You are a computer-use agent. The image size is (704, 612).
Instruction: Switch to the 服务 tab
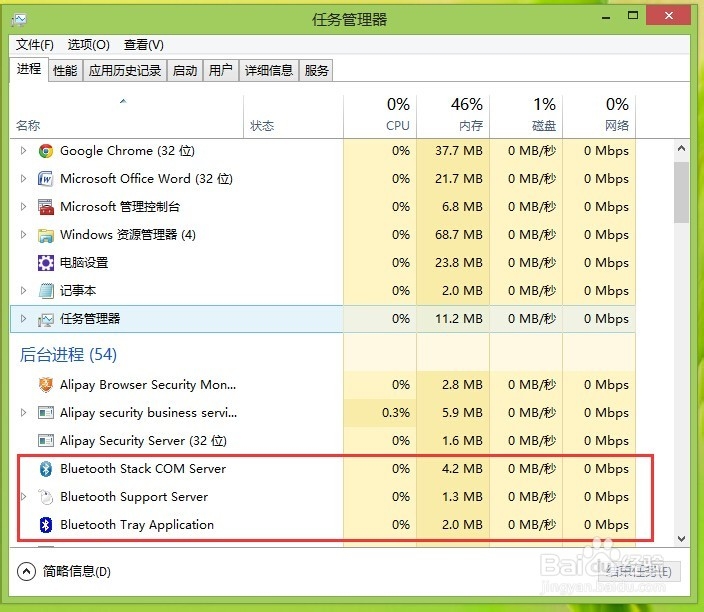pyautogui.click(x=316, y=70)
